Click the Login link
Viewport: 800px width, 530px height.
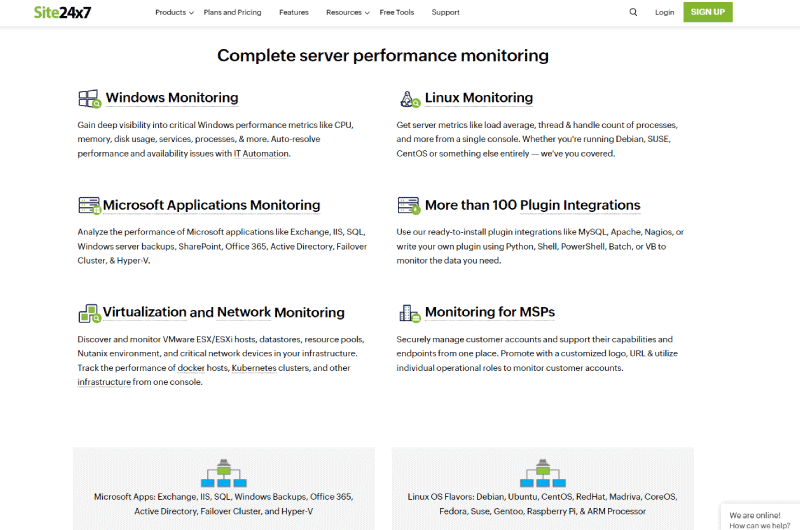point(664,12)
